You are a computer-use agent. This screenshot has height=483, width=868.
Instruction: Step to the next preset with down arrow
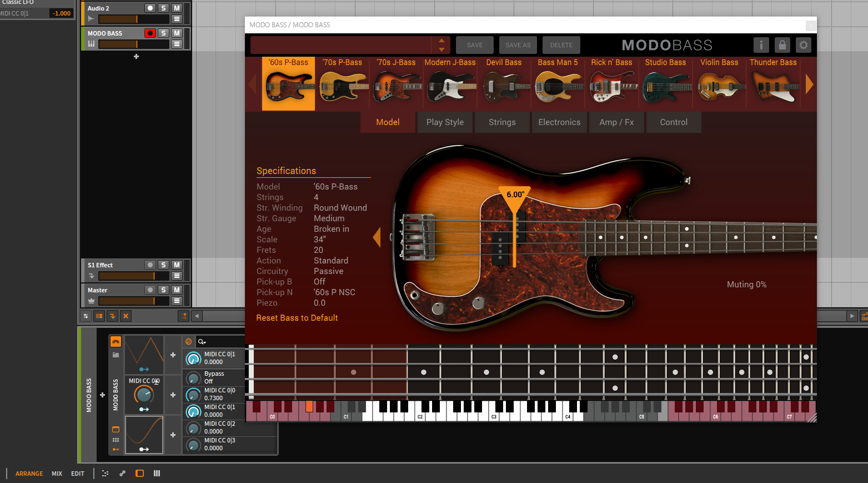click(441, 49)
